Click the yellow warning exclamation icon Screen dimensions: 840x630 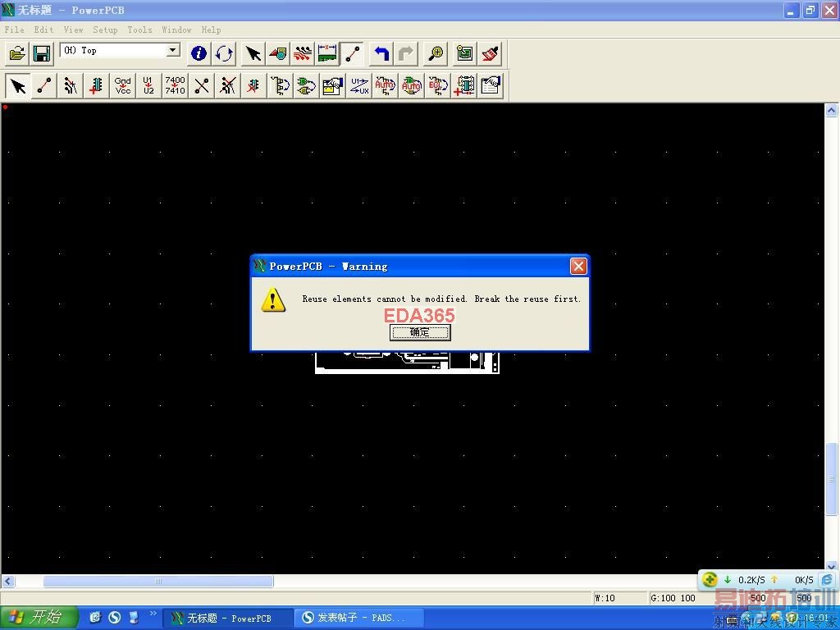(273, 300)
